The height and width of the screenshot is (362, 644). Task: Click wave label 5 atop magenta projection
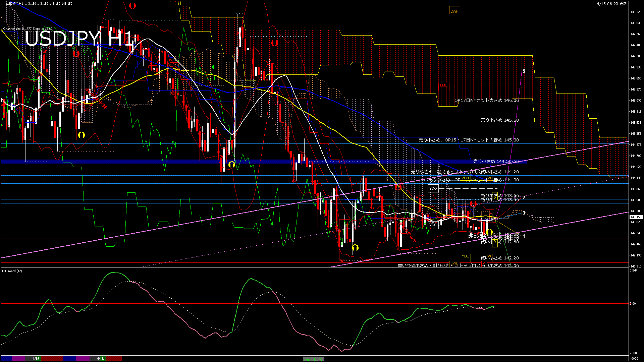[x=524, y=71]
